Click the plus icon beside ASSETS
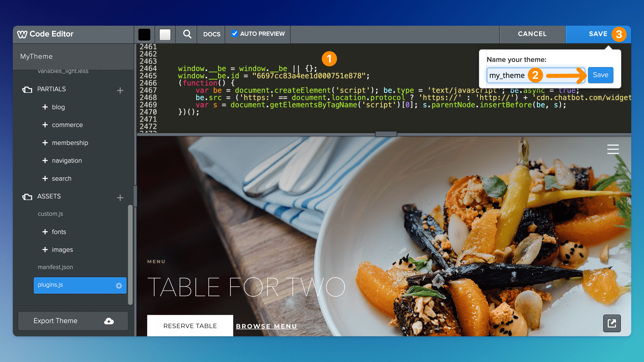Viewport: 644px width, 362px height. (120, 198)
